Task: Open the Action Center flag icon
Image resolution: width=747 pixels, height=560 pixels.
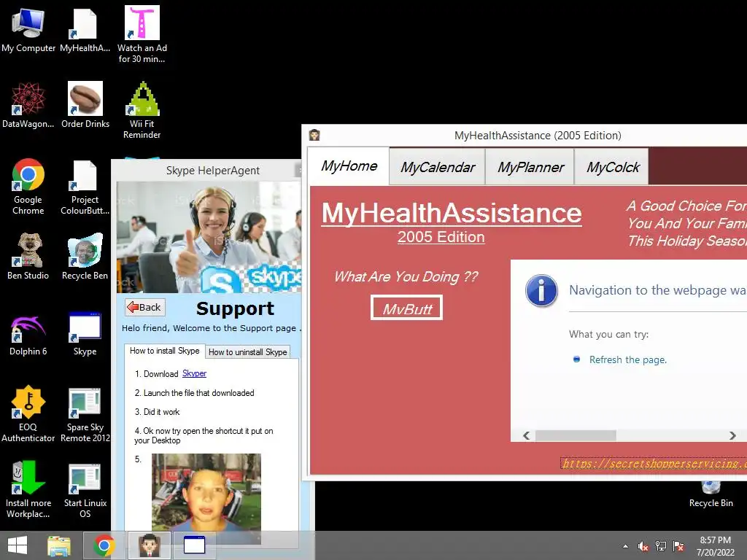Action: (678, 546)
